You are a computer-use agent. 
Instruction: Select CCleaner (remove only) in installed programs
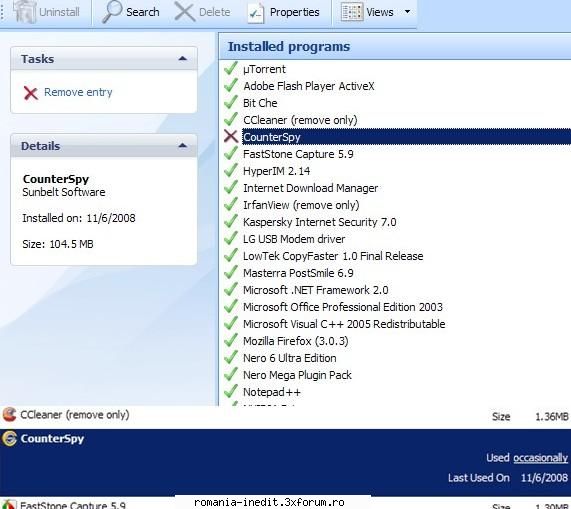point(300,120)
